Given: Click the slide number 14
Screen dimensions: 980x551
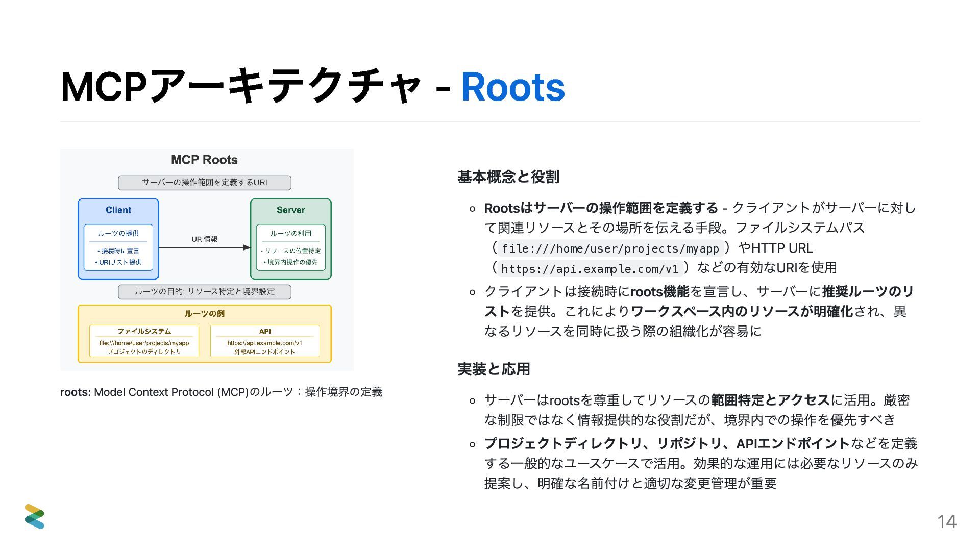Looking at the screenshot, I should pyautogui.click(x=946, y=521).
